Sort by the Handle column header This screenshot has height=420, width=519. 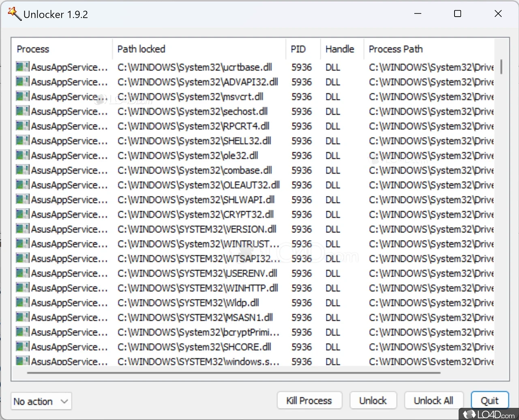[342, 49]
